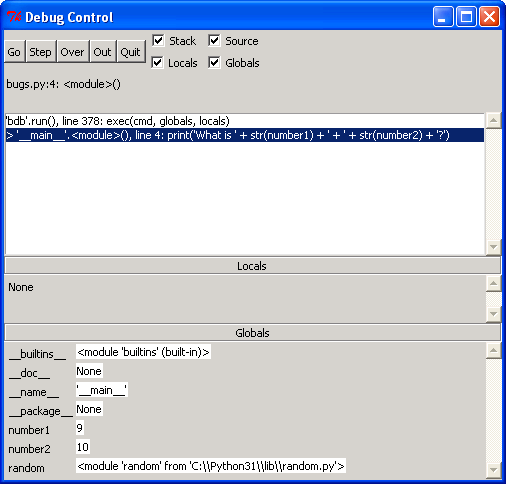Viewport: 506px width, 484px height.
Task: Click the Out debugger button
Action: point(103,52)
